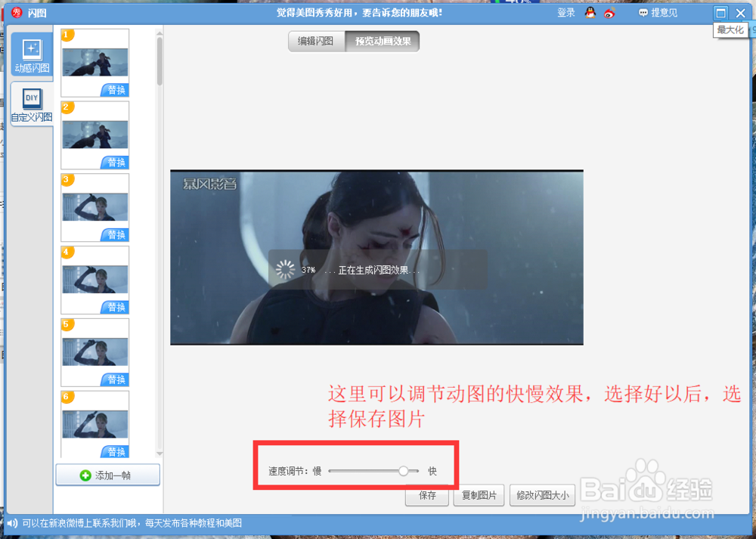Click the 美图秀秀 app logo icon
The height and width of the screenshot is (539, 756).
tap(17, 13)
